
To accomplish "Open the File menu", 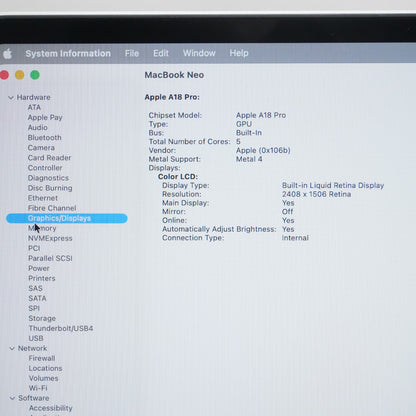I will tap(132, 53).
